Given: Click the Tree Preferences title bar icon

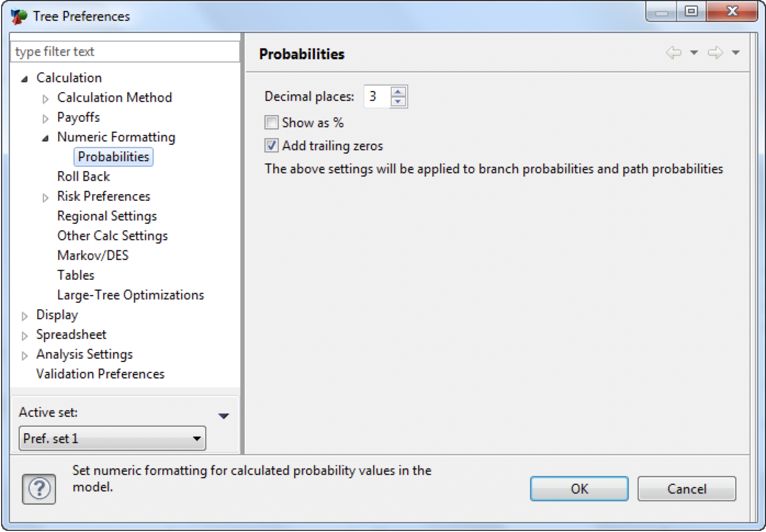Looking at the screenshot, I should (x=18, y=16).
